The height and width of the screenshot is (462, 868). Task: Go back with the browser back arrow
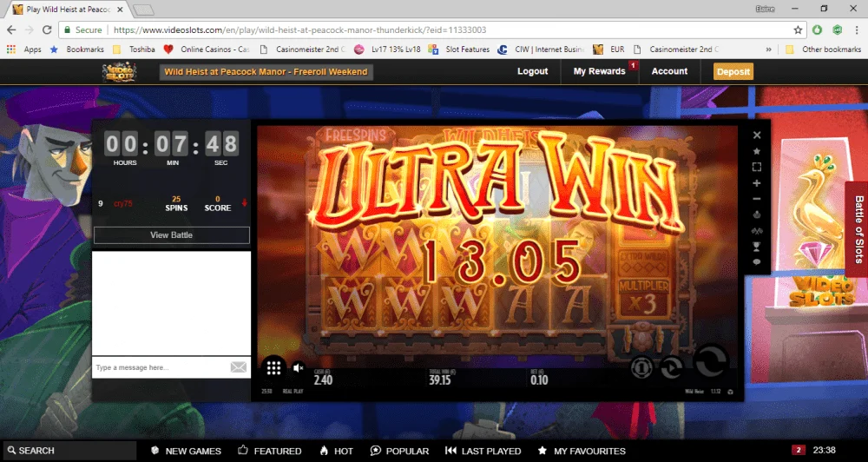point(11,30)
